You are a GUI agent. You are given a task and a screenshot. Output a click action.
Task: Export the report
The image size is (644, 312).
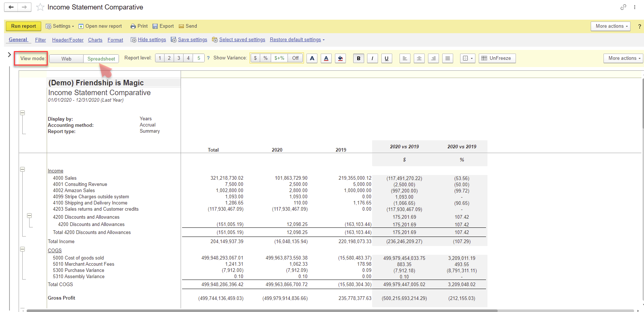click(x=163, y=26)
